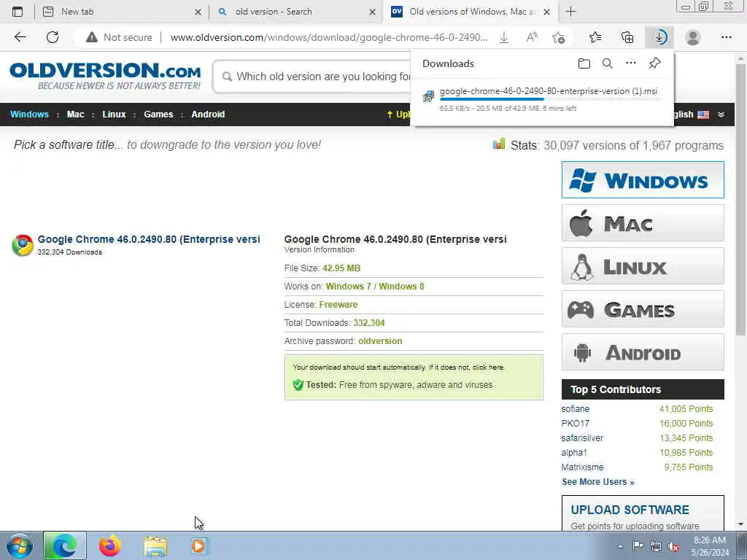Open the Windows Start button
Screen dimensions: 747x560
(19, 545)
